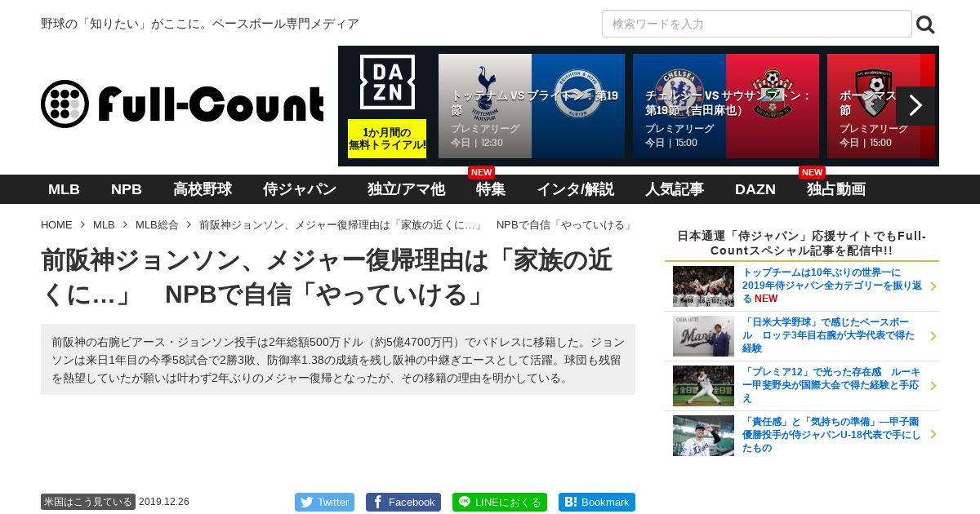Open the 特集 menu
Viewport: 980px width, 514px height.
[491, 189]
